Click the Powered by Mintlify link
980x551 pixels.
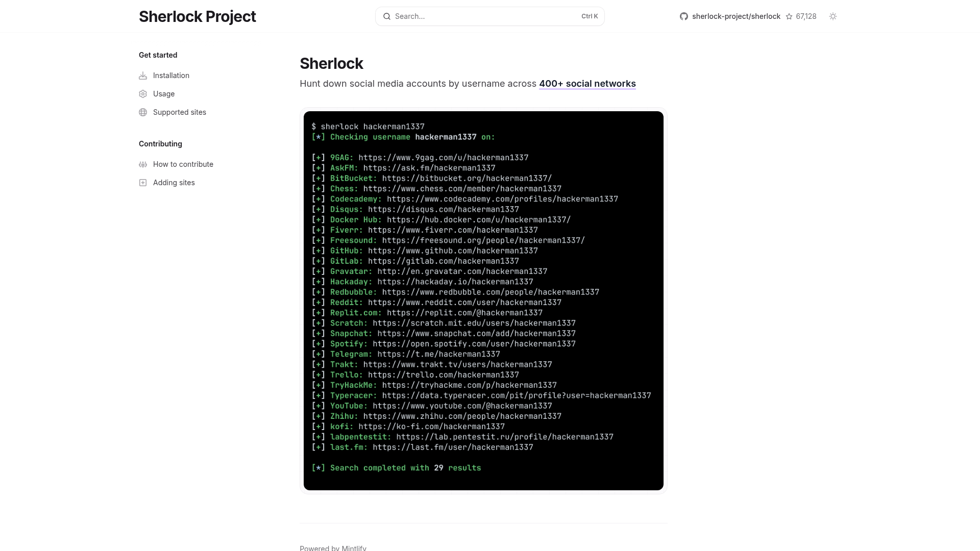(333, 548)
